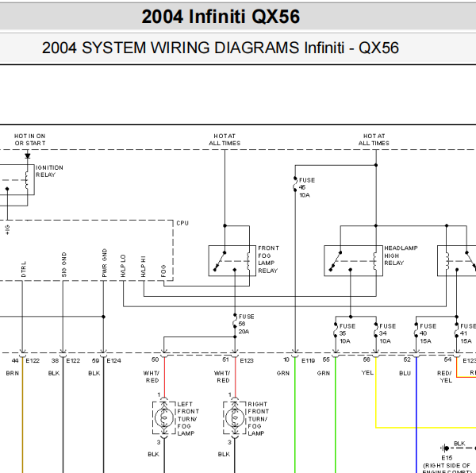Click the "LEFT FRONT TURN/FOG LAMP" label
This screenshot has width=476, height=473.
tap(188, 419)
